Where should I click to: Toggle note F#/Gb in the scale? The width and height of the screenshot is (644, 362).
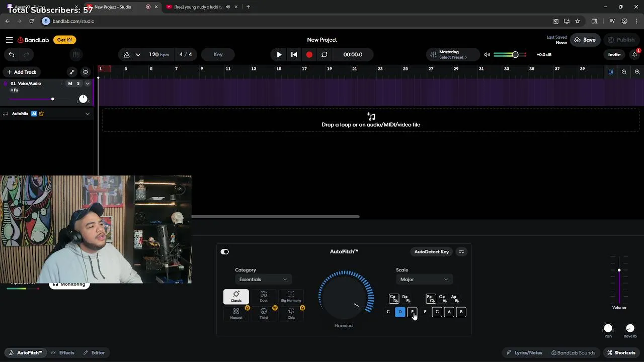pos(431,299)
